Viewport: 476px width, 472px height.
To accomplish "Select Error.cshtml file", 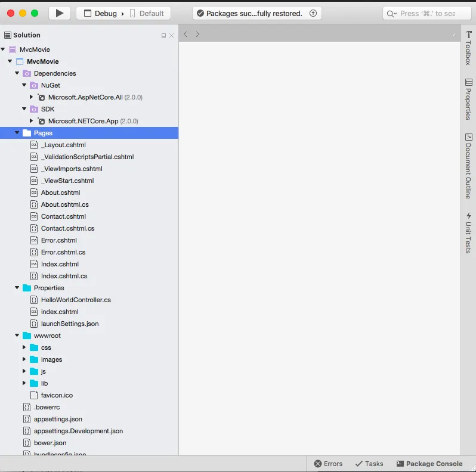I will [x=59, y=240].
